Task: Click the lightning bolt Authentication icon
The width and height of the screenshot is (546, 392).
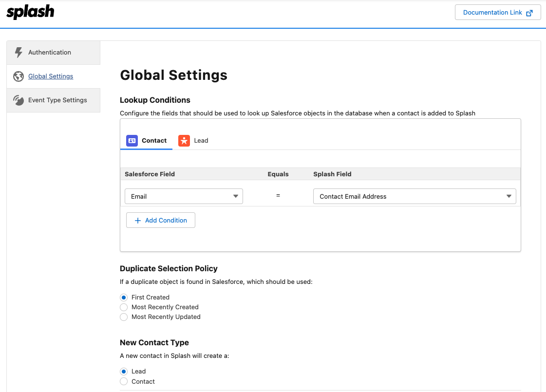Action: point(19,52)
